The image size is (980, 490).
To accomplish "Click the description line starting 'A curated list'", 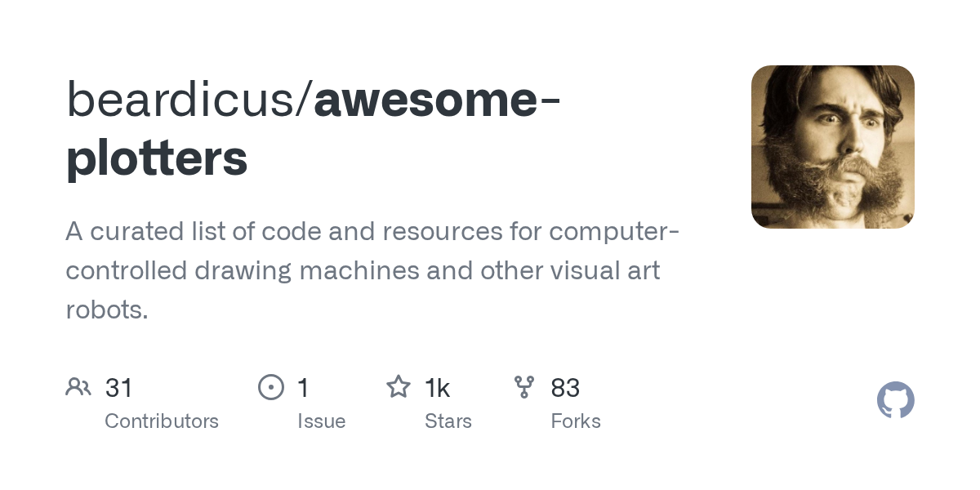I will (372, 232).
